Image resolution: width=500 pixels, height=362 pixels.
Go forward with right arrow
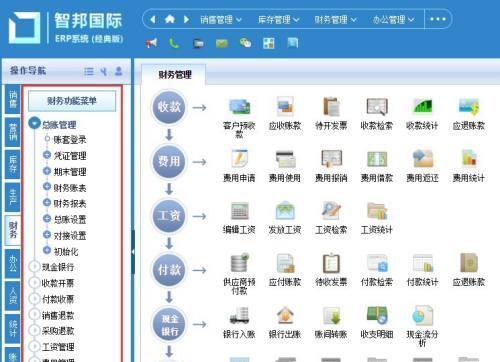[x=186, y=19]
